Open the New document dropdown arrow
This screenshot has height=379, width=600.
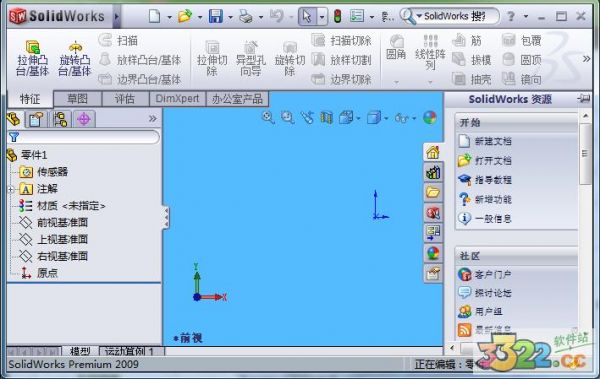click(x=169, y=17)
